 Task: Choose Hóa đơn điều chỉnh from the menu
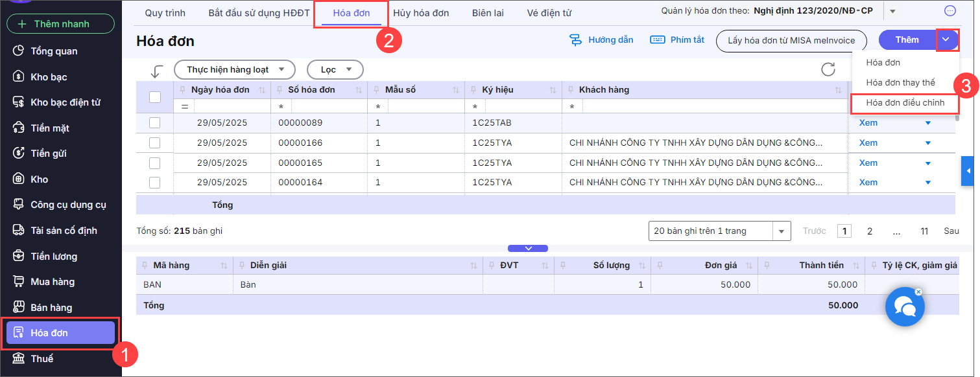[x=905, y=103]
